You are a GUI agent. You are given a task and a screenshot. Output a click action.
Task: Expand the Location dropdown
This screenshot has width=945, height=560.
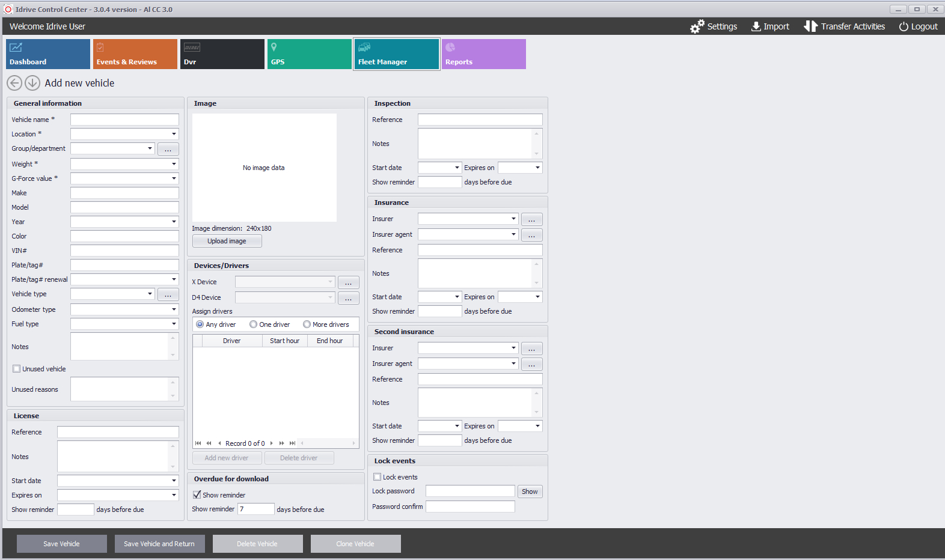174,134
